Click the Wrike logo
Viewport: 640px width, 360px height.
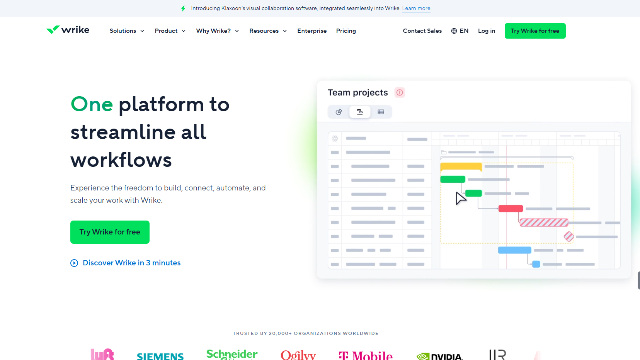[68, 30]
